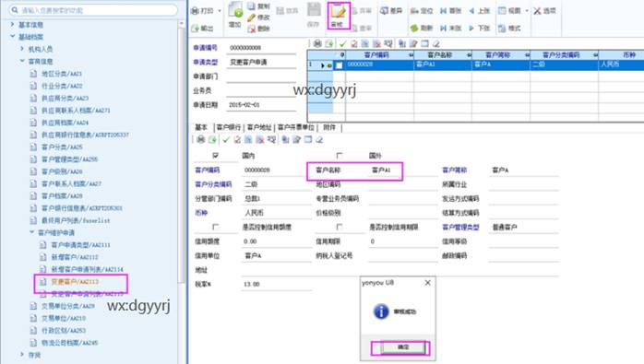The width and height of the screenshot is (644, 364).
Task: Go to 下张 (Next record) arrow
Action: [x=471, y=28]
